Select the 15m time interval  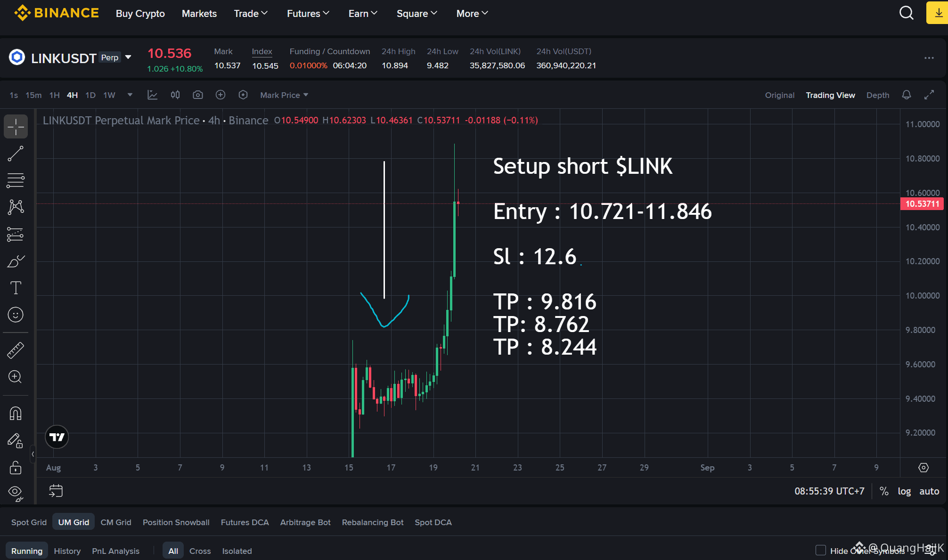click(33, 95)
